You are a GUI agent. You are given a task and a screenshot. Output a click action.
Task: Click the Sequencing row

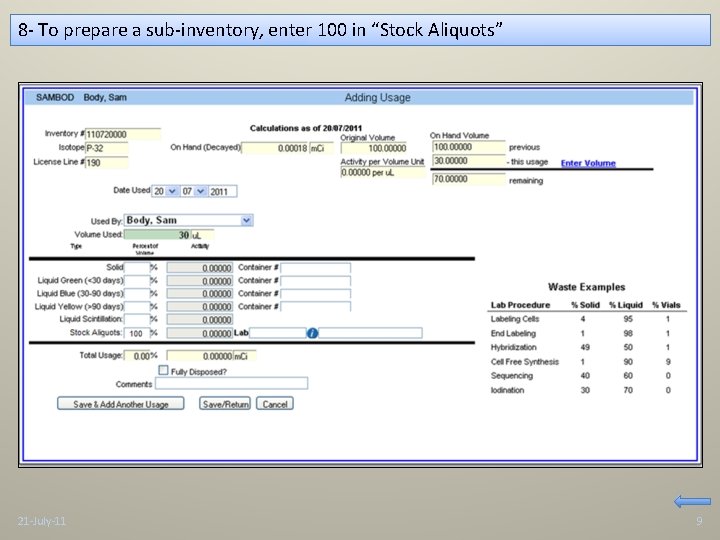(586, 376)
